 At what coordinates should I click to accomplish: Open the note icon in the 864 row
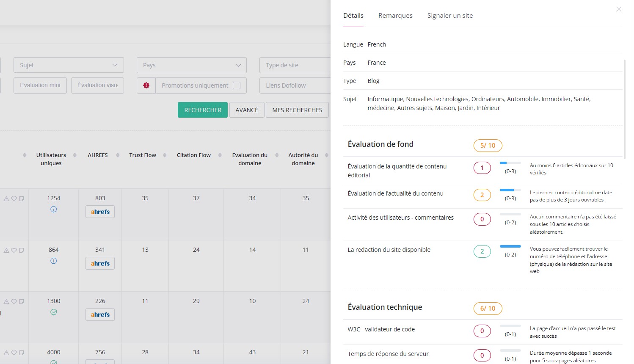21,250
